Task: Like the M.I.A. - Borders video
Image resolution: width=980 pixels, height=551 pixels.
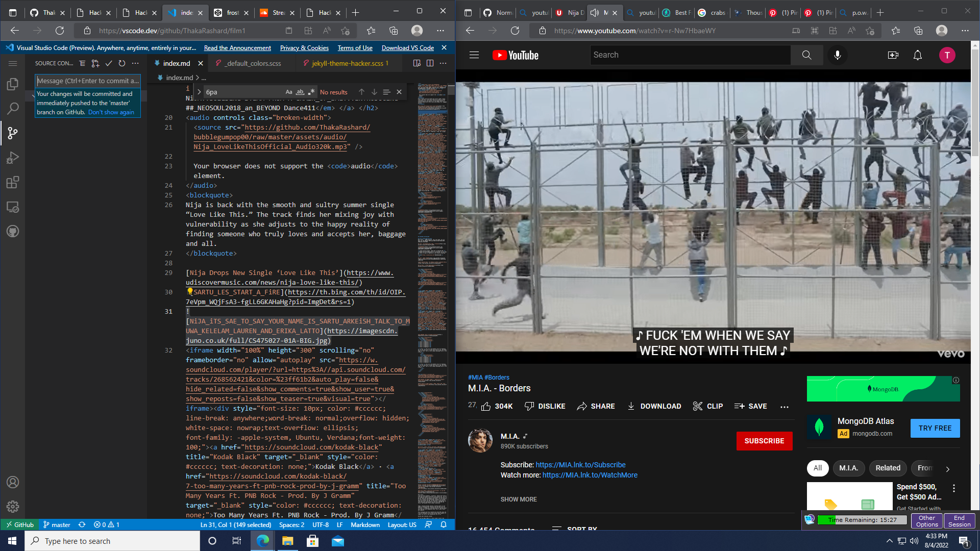Action: [497, 406]
